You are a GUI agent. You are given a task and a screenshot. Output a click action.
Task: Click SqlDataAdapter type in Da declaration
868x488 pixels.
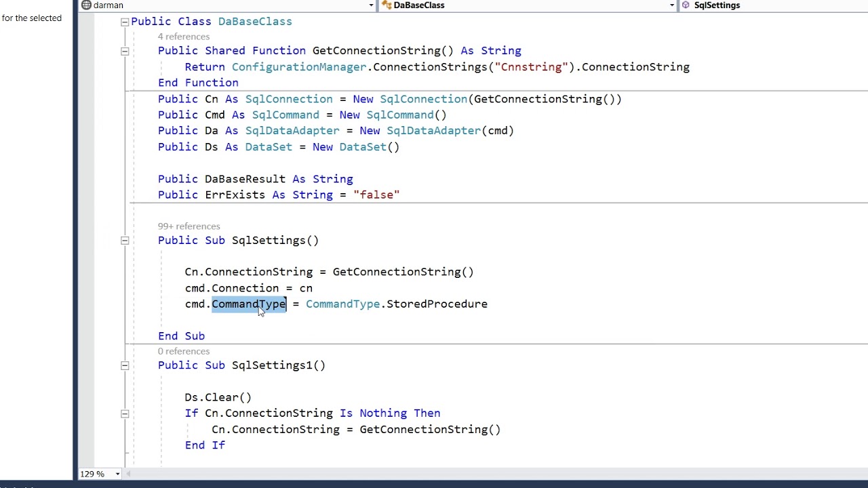292,131
